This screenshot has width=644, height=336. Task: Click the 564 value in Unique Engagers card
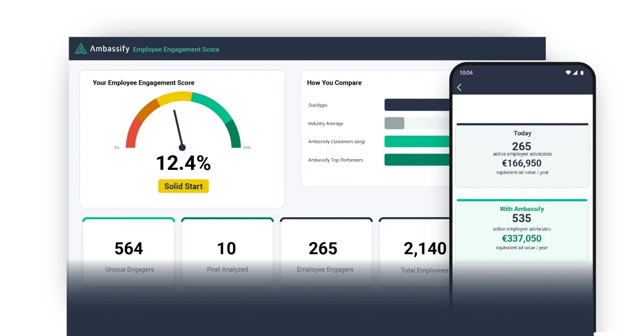(129, 248)
